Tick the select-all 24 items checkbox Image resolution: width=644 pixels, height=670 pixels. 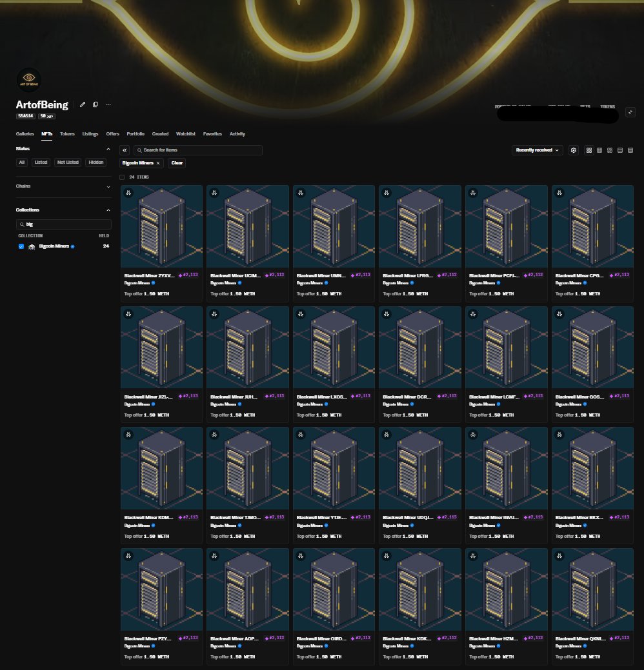[x=123, y=177]
